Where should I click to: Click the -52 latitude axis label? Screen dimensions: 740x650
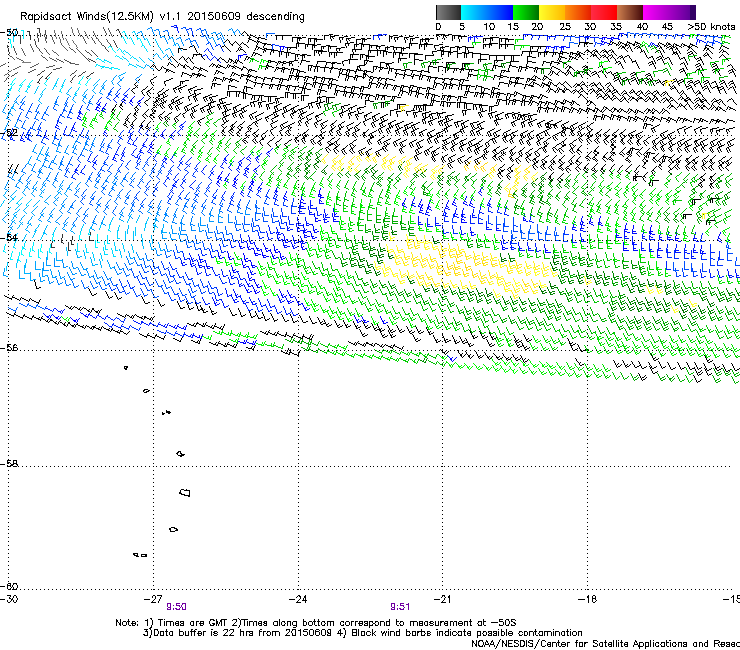coord(9,133)
